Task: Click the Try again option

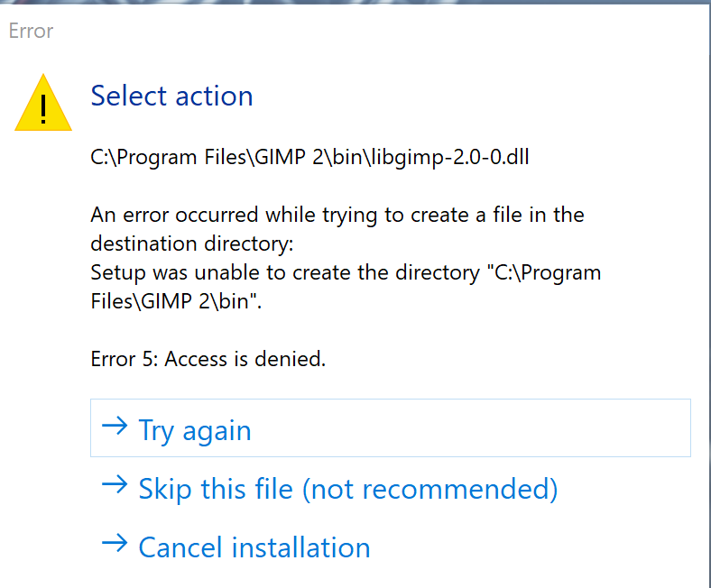Action: click(x=391, y=428)
